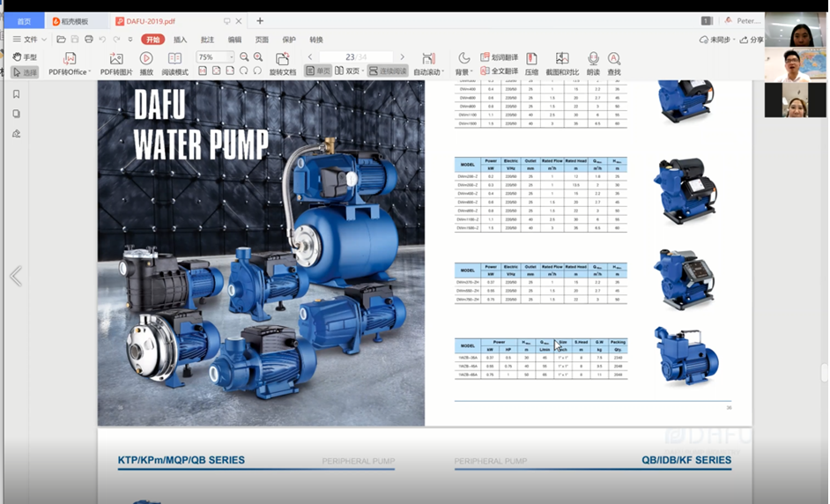Click the fit width icon
This screenshot has height=504, width=830.
coord(230,70)
